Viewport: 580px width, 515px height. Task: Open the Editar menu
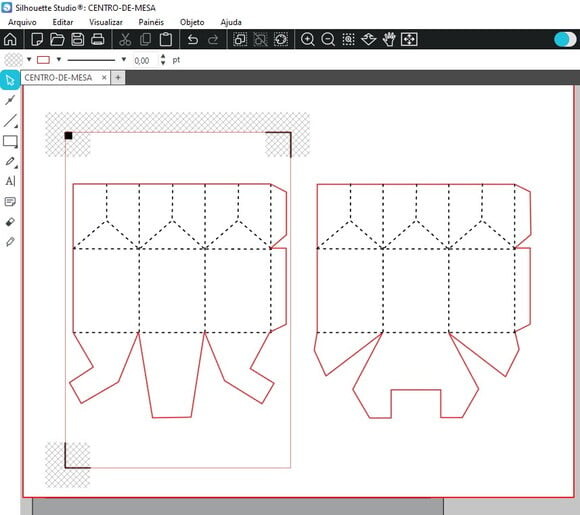pos(63,22)
